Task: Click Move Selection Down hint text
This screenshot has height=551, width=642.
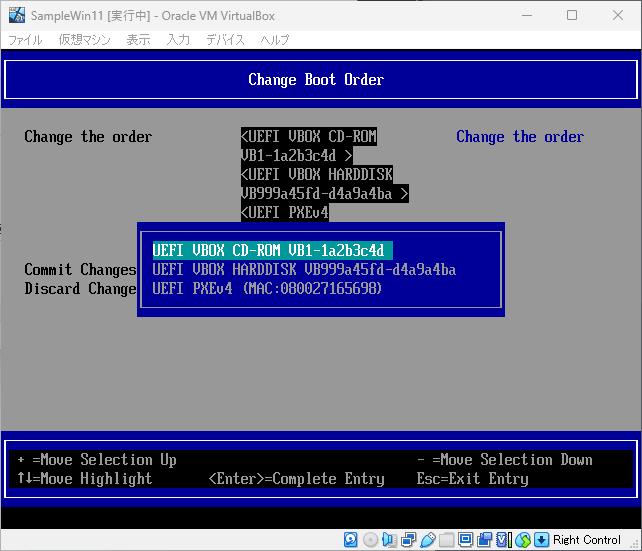Action: (505, 460)
